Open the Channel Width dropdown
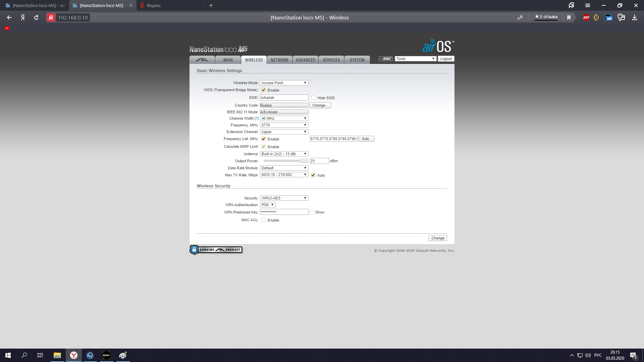The height and width of the screenshot is (362, 644). pos(284,118)
